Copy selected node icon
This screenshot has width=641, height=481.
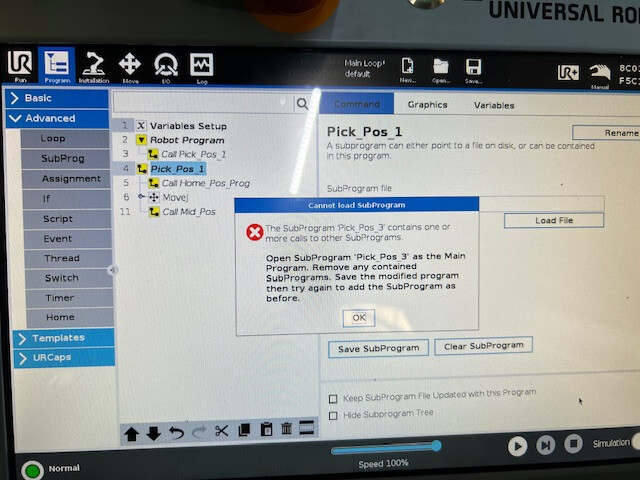click(244, 430)
